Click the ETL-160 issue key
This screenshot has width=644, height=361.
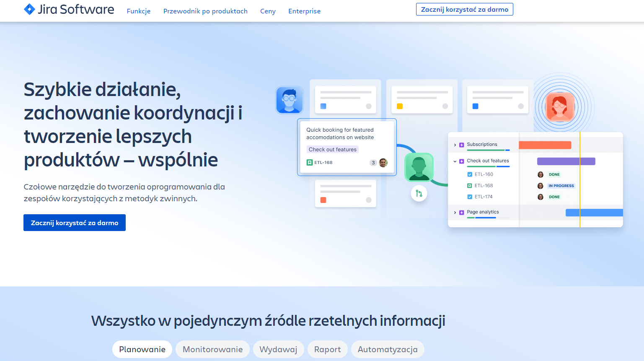pos(484,174)
